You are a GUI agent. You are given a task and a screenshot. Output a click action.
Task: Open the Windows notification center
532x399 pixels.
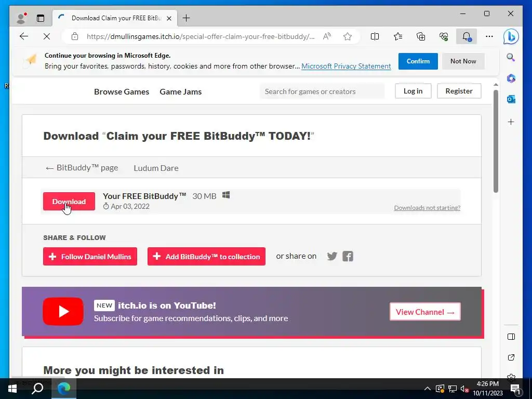[515, 389]
